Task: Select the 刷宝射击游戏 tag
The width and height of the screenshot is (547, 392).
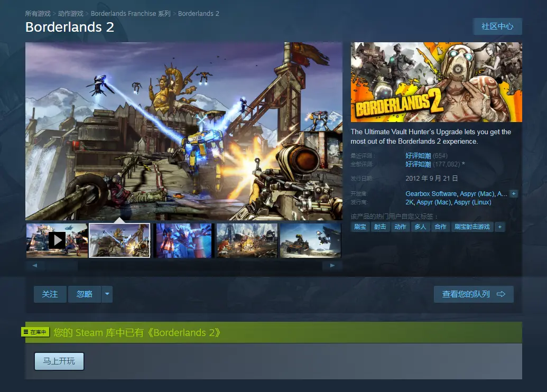Action: click(x=472, y=227)
